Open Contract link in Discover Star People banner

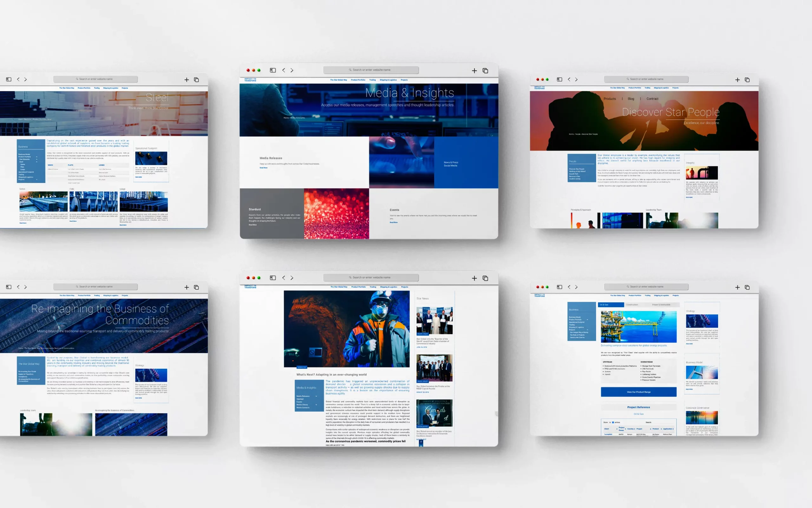click(x=652, y=99)
